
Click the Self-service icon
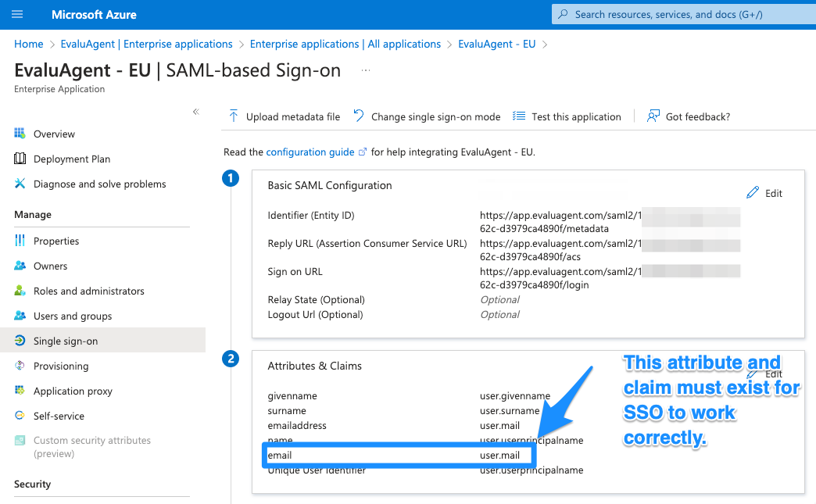click(x=20, y=416)
